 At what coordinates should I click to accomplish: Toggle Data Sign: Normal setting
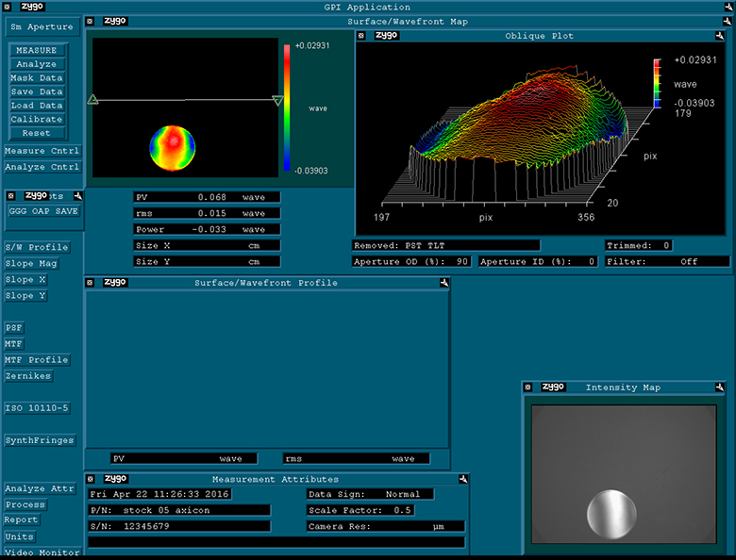pos(370,494)
